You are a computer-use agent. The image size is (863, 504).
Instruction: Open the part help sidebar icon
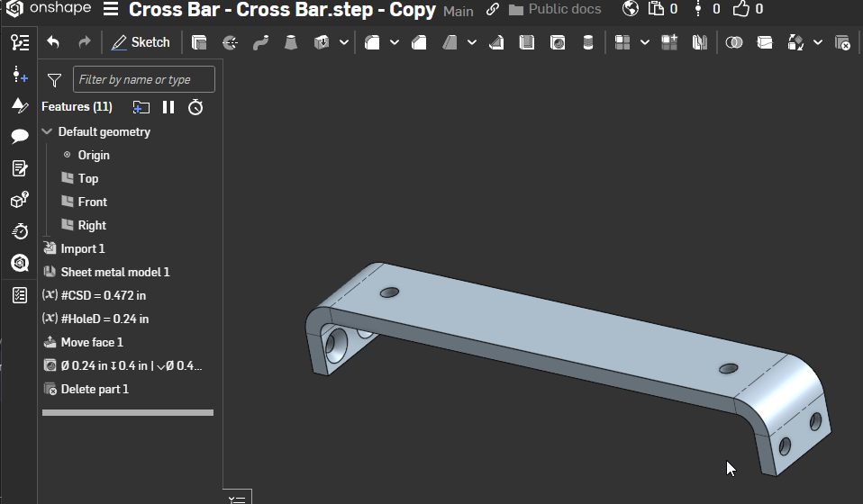pos(20,200)
